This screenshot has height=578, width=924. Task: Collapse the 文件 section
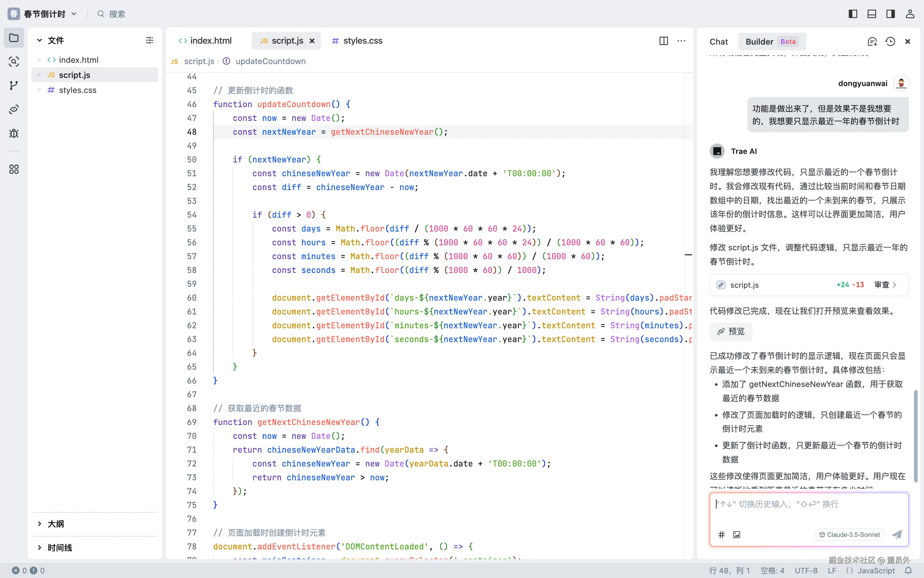coord(39,40)
